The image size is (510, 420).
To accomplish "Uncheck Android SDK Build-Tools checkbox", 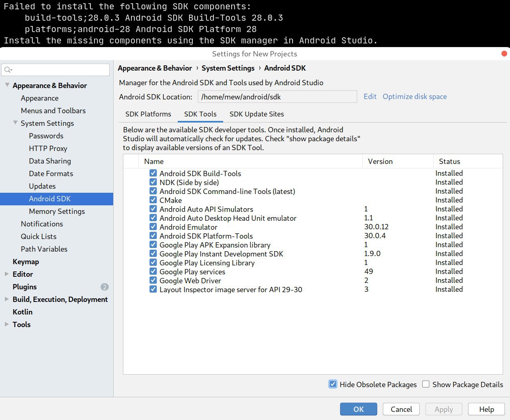I will [x=153, y=173].
